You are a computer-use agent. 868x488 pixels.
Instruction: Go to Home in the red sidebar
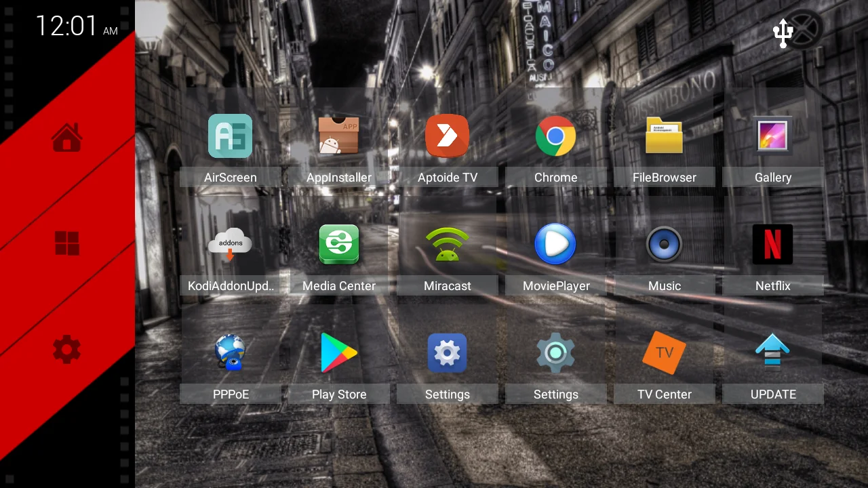click(67, 138)
